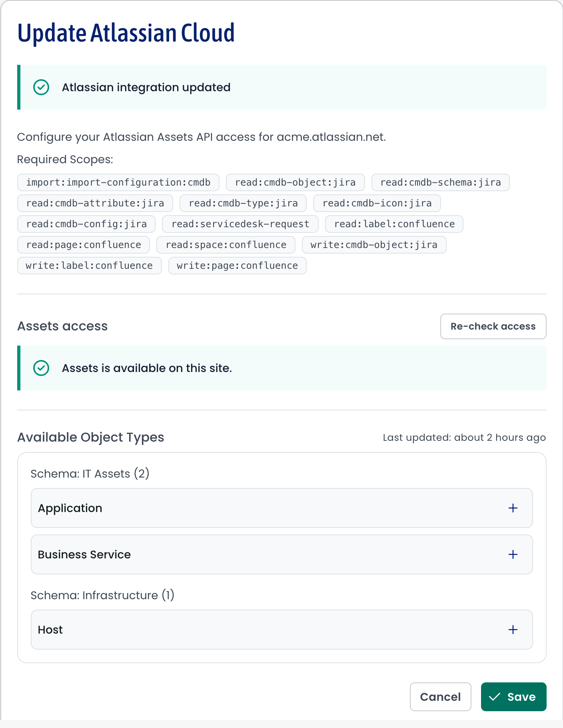Click the Schema: Infrastructure (1) heading

pyautogui.click(x=102, y=595)
